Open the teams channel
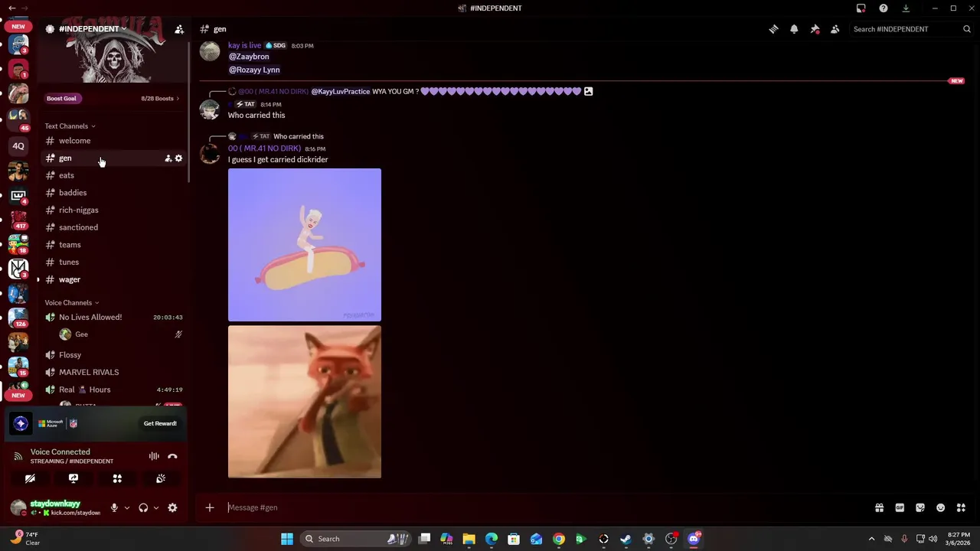The width and height of the screenshot is (980, 551). (x=113, y=245)
